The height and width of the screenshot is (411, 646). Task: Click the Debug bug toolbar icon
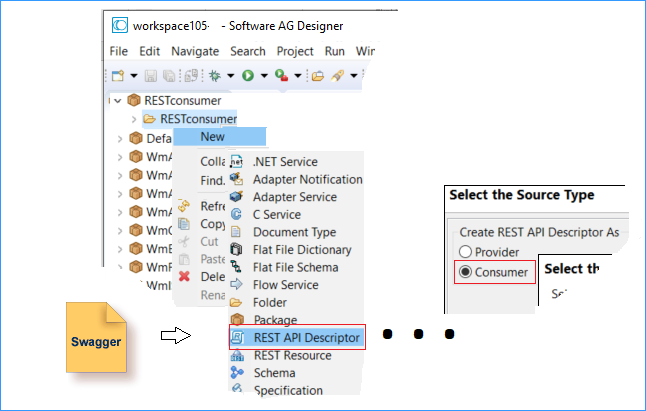coord(215,75)
